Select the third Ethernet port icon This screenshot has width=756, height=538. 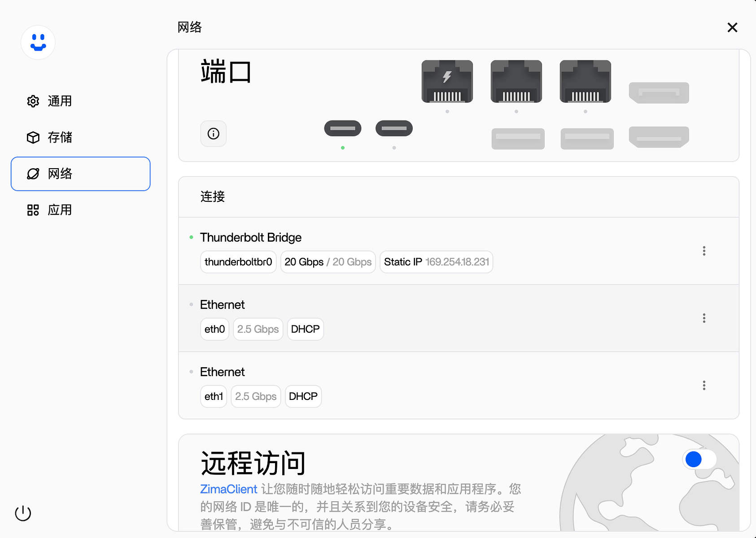pyautogui.click(x=586, y=82)
